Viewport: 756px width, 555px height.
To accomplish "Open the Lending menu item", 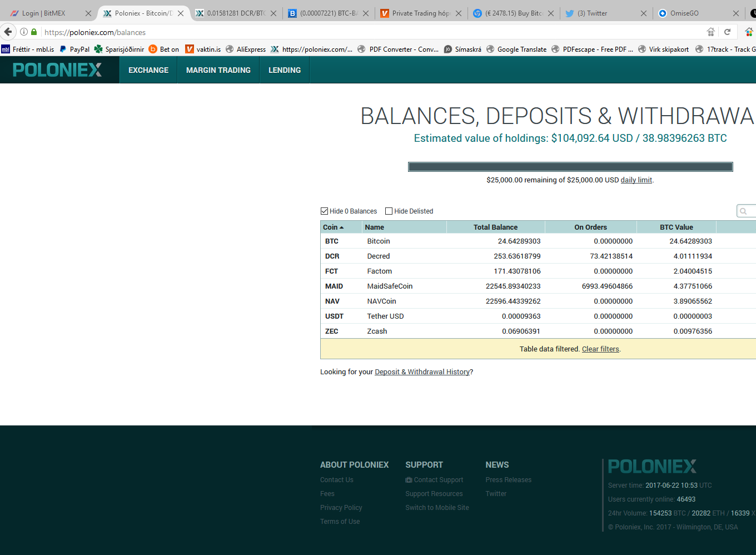I will coord(285,70).
